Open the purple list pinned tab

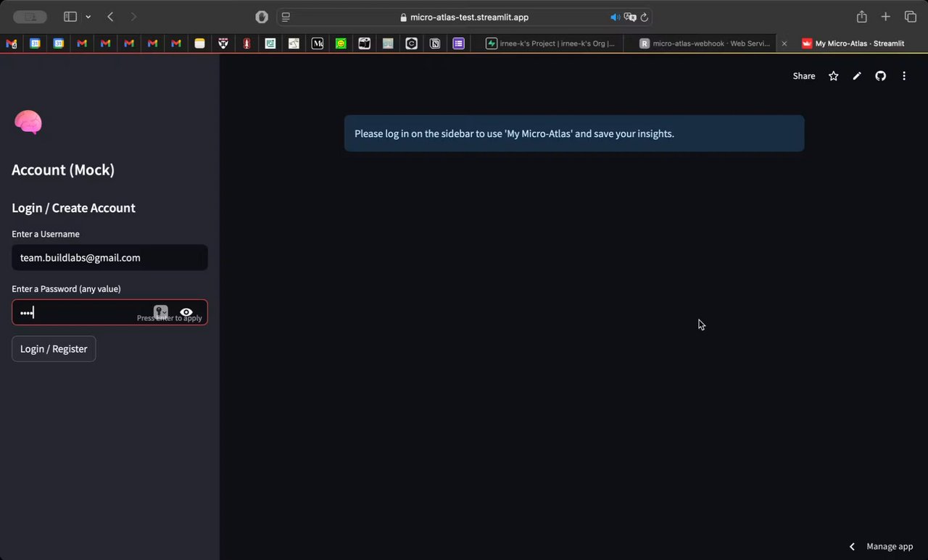point(458,43)
